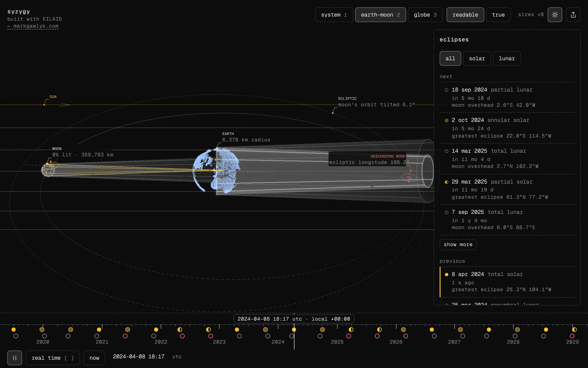Click the DESCENDING NODE label in the scene
The height and width of the screenshot is (368, 588).
point(387,156)
